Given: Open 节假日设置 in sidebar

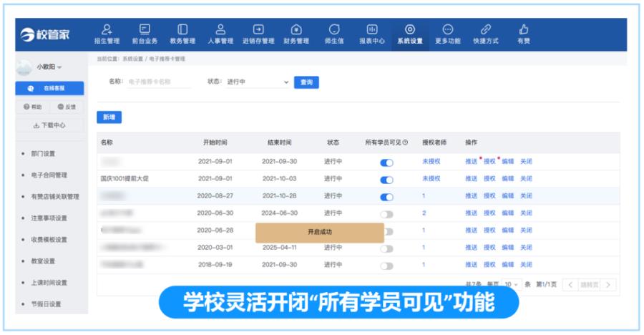Looking at the screenshot, I should (46, 304).
